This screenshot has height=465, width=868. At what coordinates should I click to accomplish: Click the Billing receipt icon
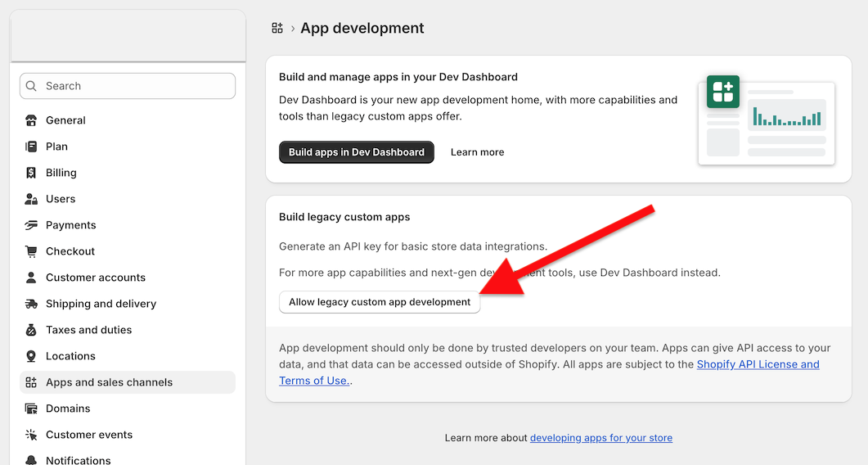click(x=31, y=173)
